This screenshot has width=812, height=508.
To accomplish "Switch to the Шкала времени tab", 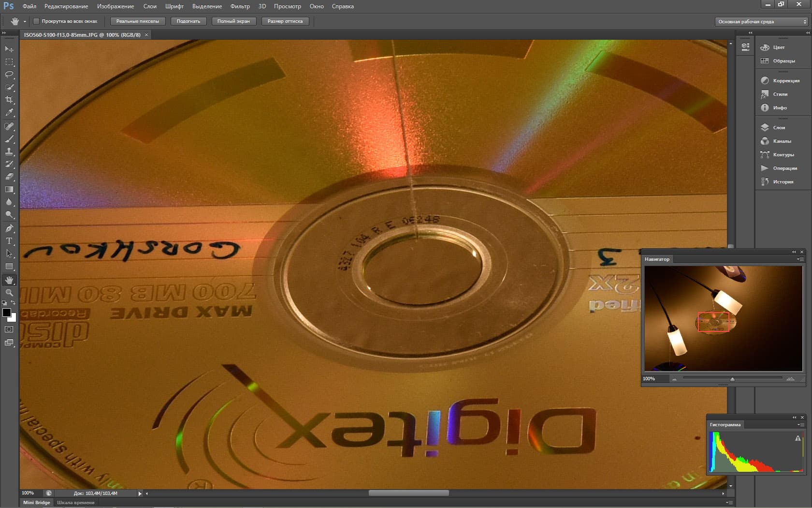I will tap(76, 503).
